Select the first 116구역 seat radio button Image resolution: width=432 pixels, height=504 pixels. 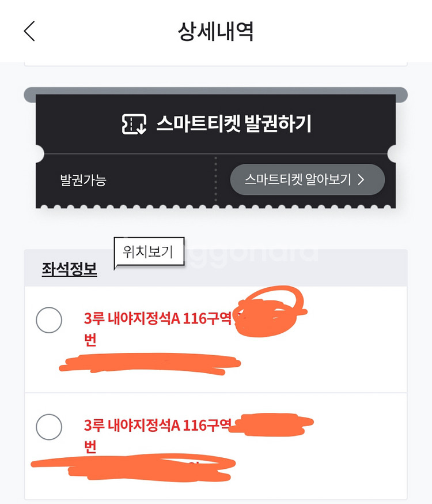tap(49, 320)
